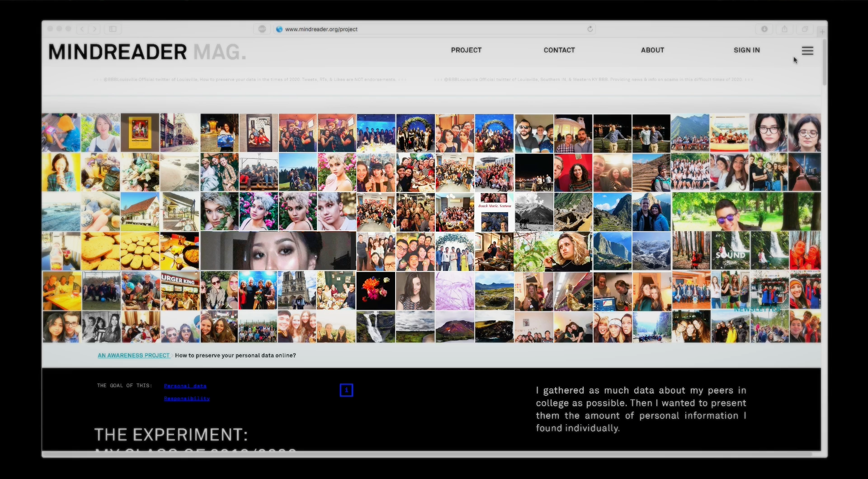Open the large close-up face photo
Image resolution: width=868 pixels, height=479 pixels.
(x=278, y=251)
